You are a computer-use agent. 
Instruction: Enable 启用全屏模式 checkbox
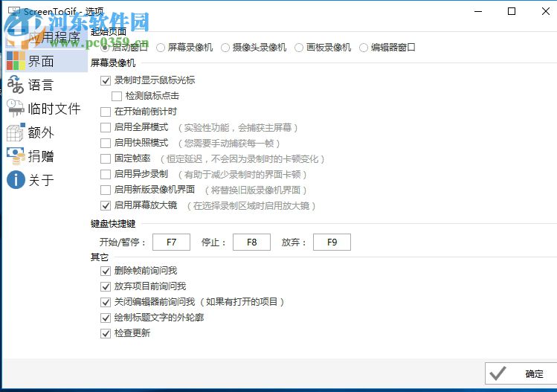coord(106,128)
